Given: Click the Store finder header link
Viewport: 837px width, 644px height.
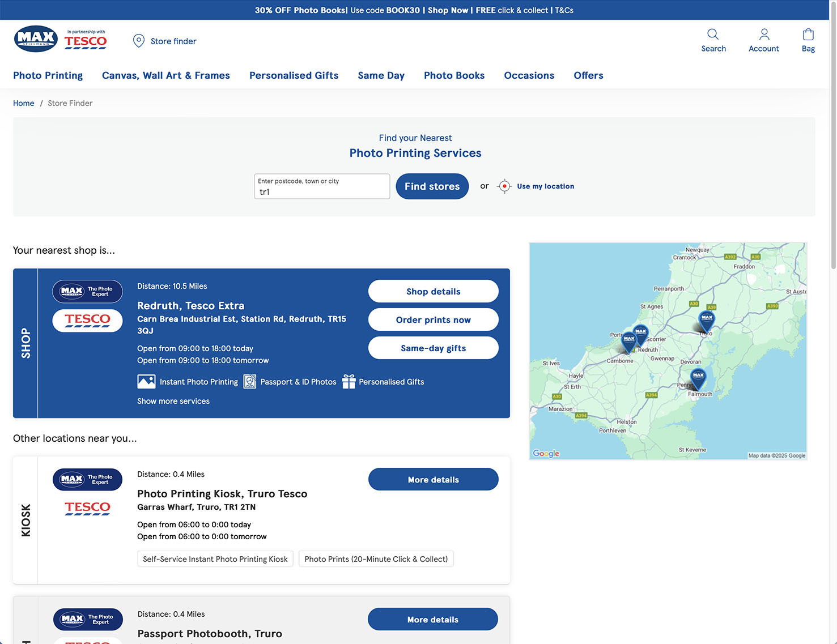Looking at the screenshot, I should [173, 41].
